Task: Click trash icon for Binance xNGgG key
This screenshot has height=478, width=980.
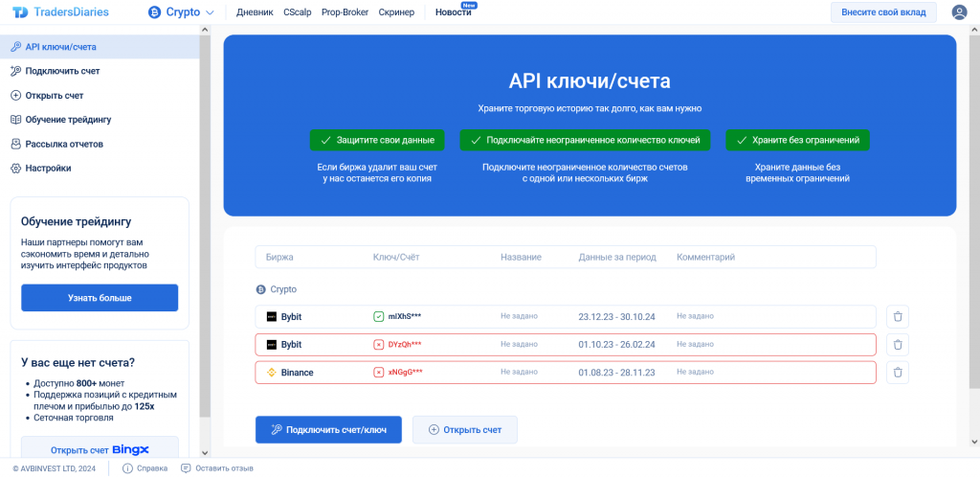Action: (897, 373)
